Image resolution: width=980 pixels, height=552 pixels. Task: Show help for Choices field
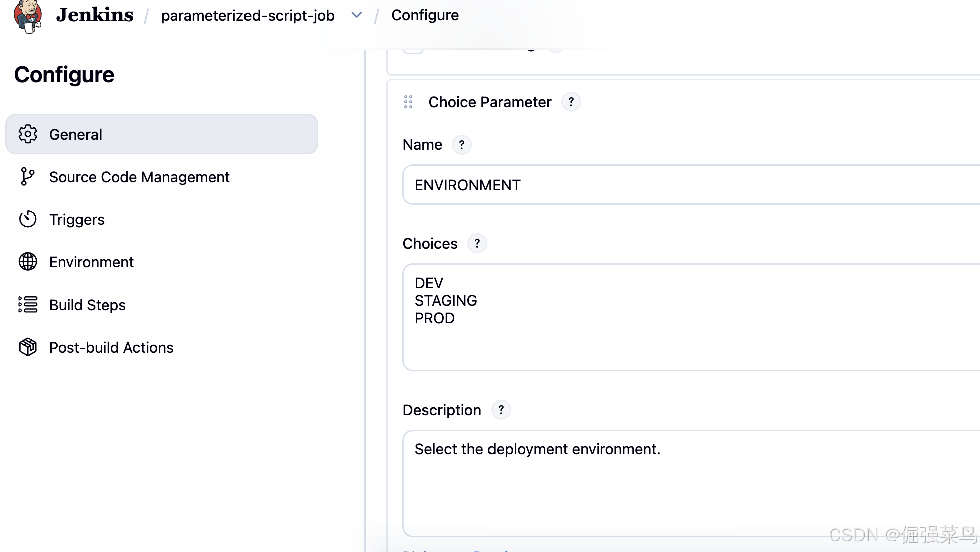click(x=477, y=244)
